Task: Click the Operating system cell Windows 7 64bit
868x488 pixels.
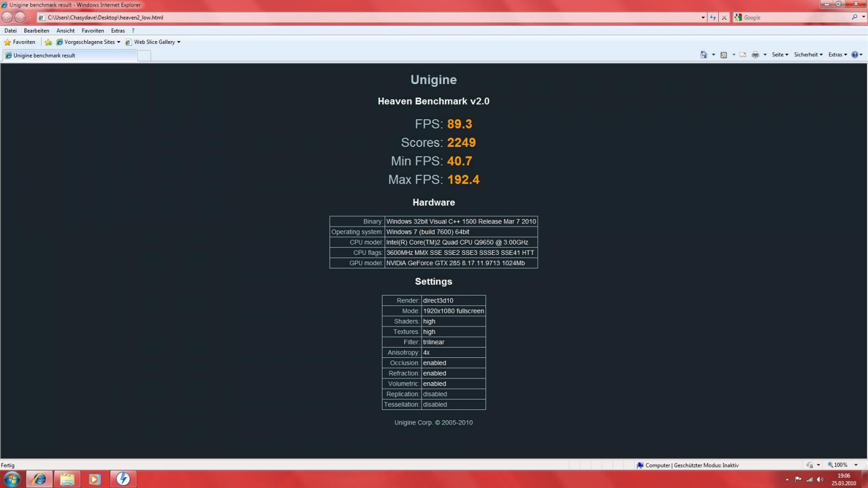Action: (x=461, y=232)
